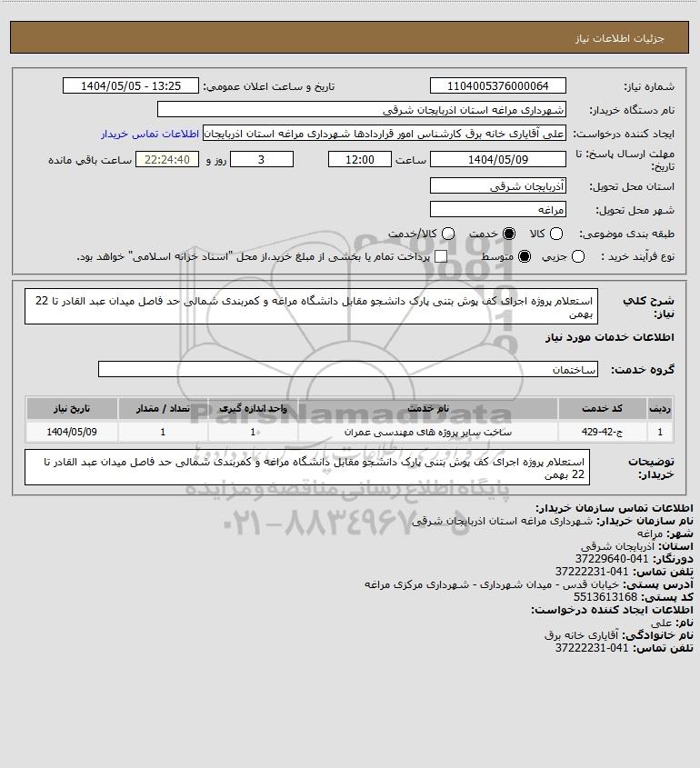Click the تعداد / مقدار column header
The width and height of the screenshot is (700, 768).
[163, 408]
